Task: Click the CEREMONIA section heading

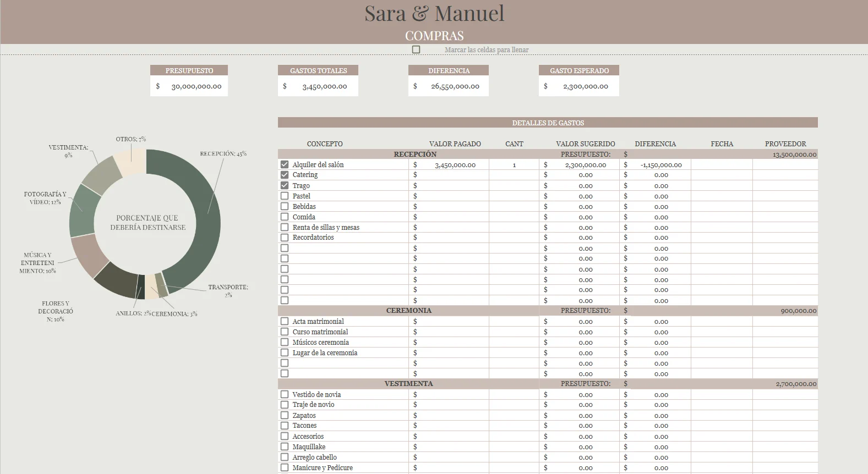Action: point(409,311)
